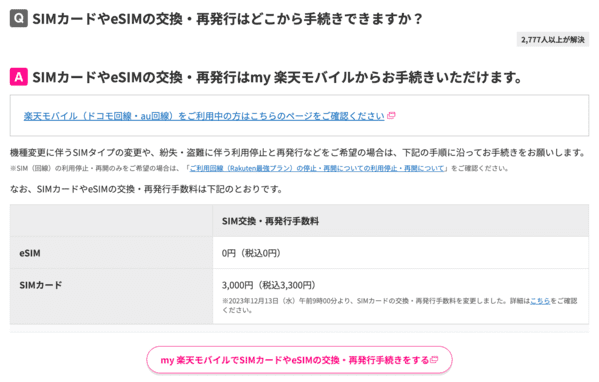Click the pink A answer icon
Image resolution: width=599 pixels, height=382 pixels.
click(19, 77)
